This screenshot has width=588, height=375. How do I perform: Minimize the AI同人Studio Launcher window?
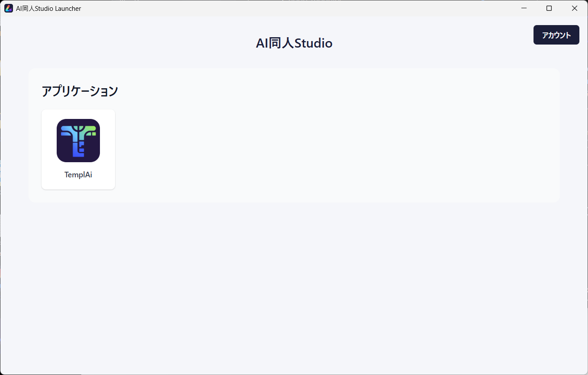coord(524,8)
